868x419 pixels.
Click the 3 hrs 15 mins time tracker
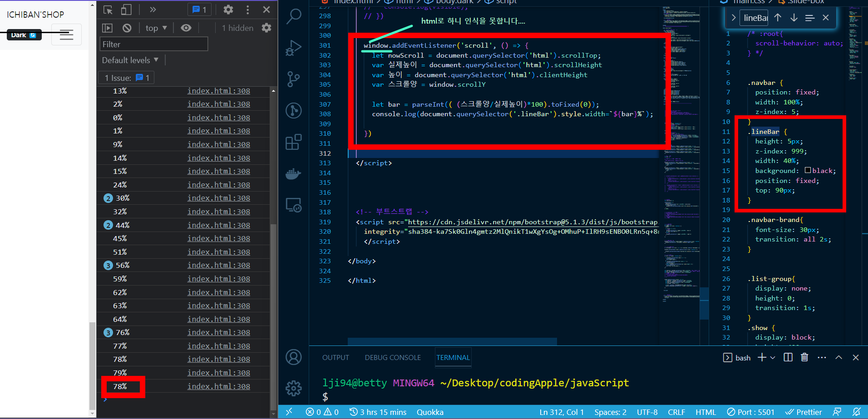tap(378, 412)
